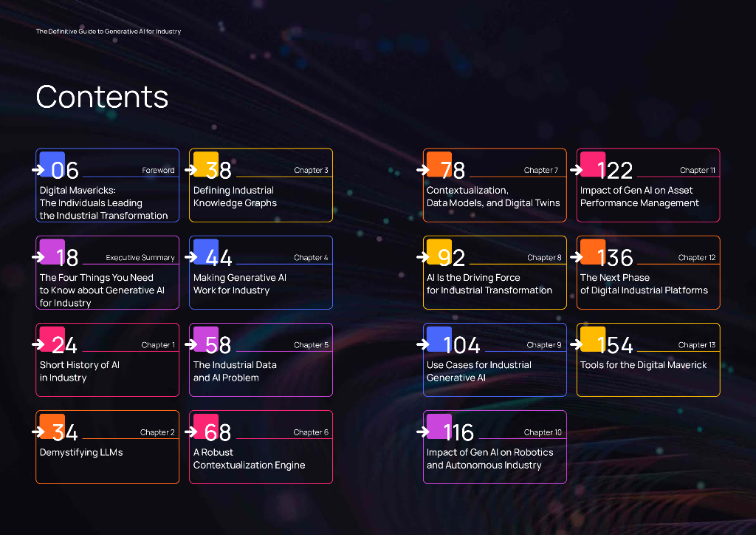Click the arrow beside page 136
Viewport: 756px width, 535px height.
576,257
